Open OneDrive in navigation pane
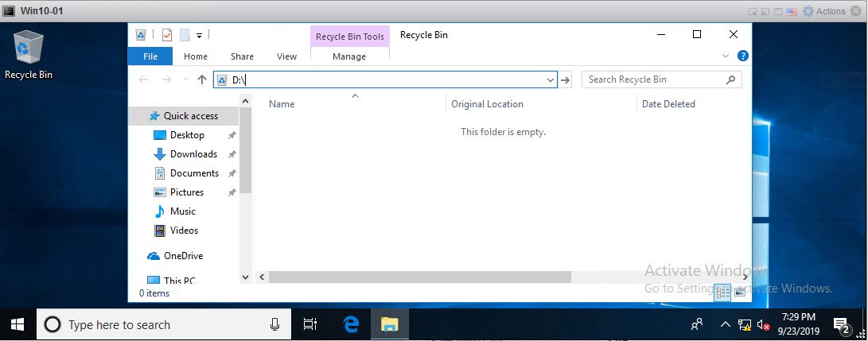Image resolution: width=868 pixels, height=341 pixels. 183,256
